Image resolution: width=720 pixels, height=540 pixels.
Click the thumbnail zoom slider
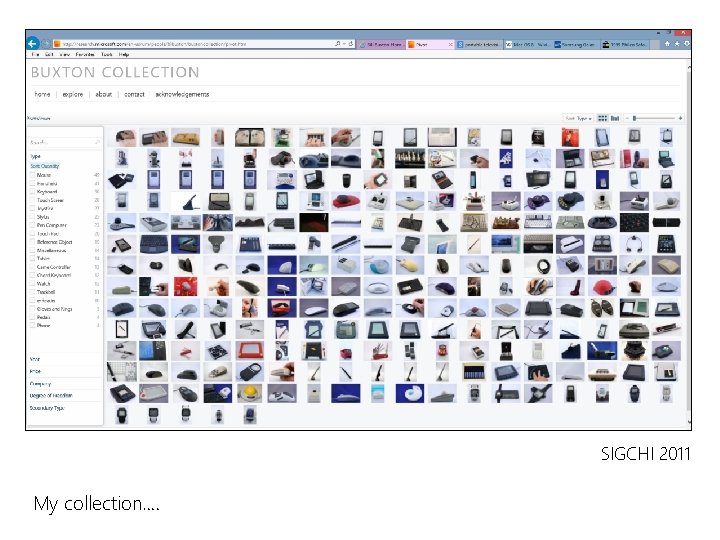click(654, 118)
